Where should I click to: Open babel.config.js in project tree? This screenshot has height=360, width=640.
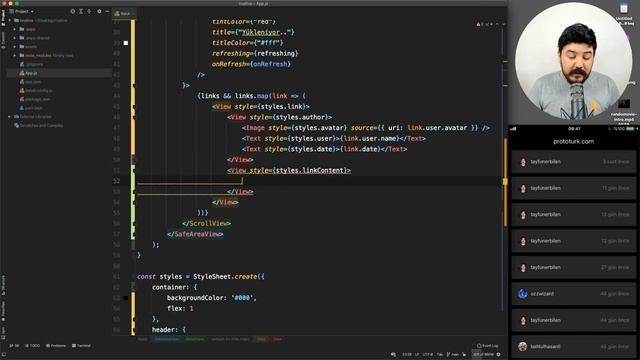(x=36, y=91)
